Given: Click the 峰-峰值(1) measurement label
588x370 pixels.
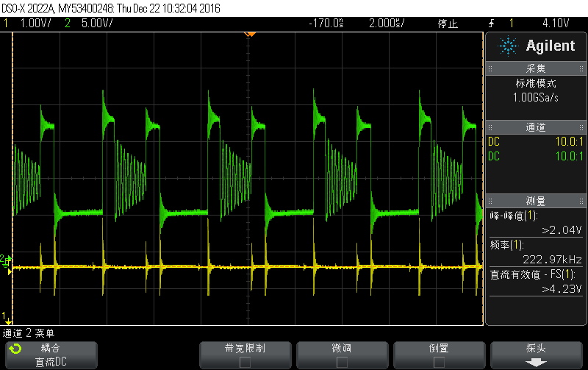Looking at the screenshot, I should click(x=513, y=216).
